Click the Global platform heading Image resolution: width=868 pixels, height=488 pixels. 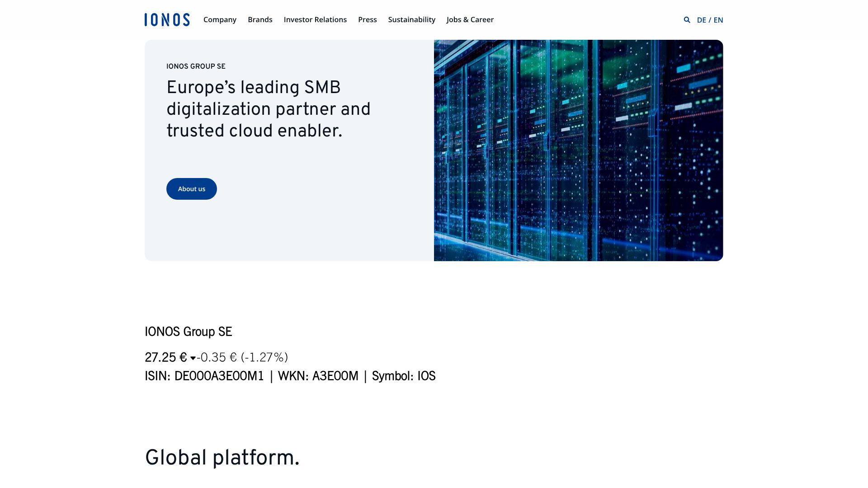pos(222,457)
